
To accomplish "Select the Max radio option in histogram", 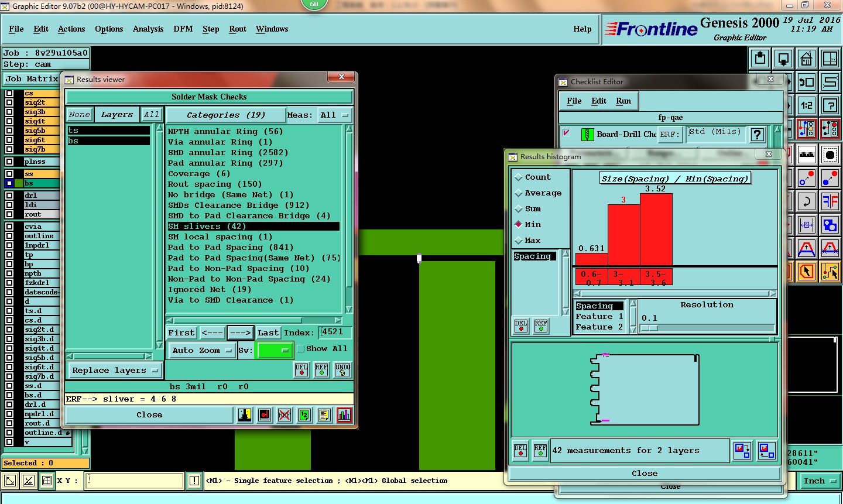I will (519, 241).
